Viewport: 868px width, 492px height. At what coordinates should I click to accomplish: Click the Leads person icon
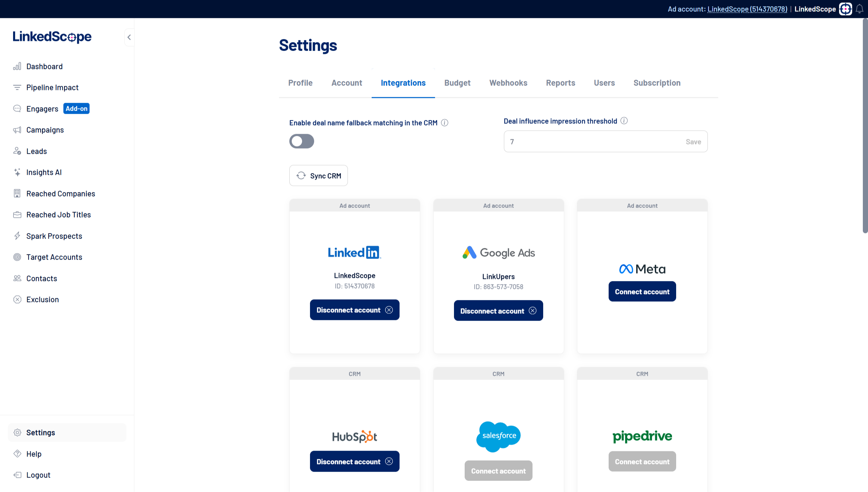click(17, 151)
